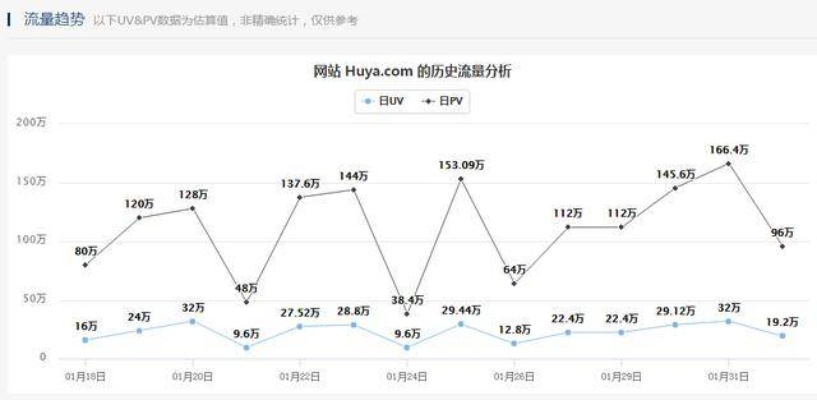The image size is (817, 400).
Task: Click the 01月18日 x-axis label
Action: (x=85, y=377)
